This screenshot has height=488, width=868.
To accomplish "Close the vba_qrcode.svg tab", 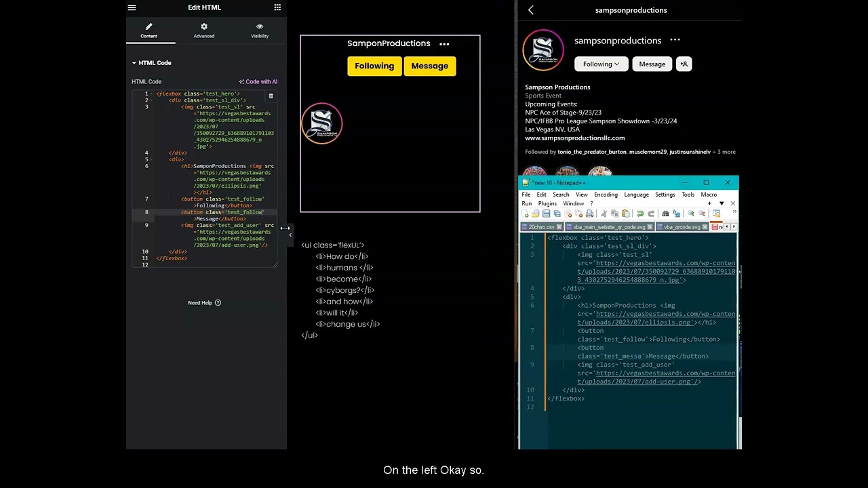I will coord(705,227).
